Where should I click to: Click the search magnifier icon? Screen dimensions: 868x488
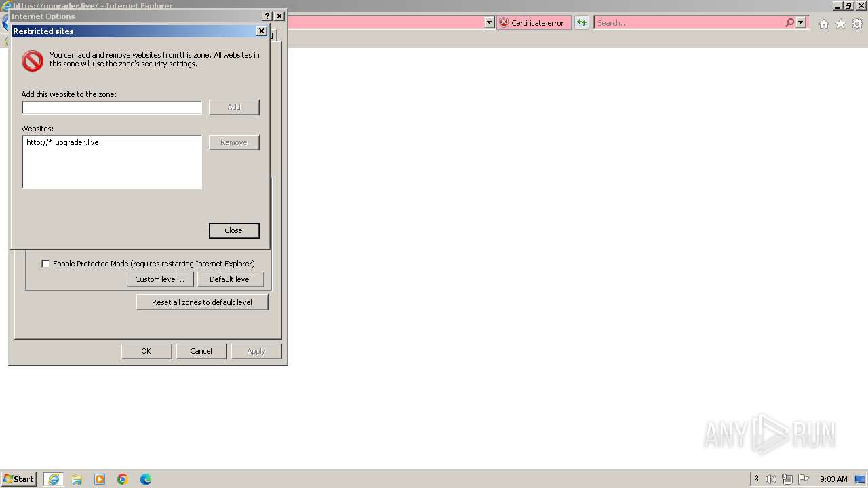pyautogui.click(x=789, y=23)
